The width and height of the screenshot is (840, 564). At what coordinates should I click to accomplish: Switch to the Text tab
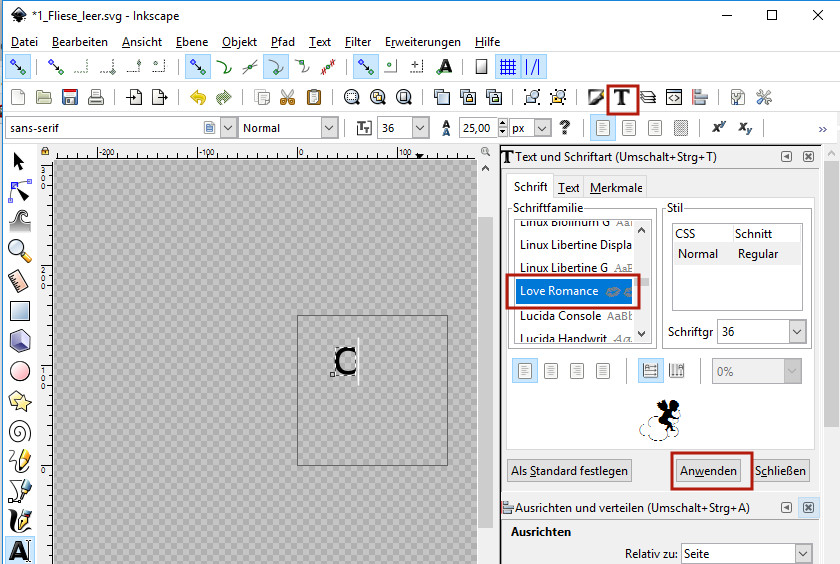click(x=568, y=188)
